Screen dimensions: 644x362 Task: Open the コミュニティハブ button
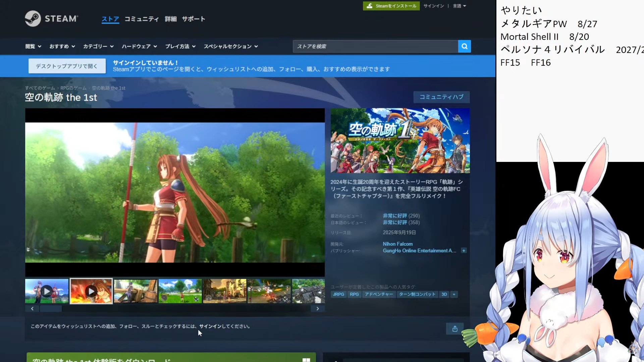[x=441, y=97]
